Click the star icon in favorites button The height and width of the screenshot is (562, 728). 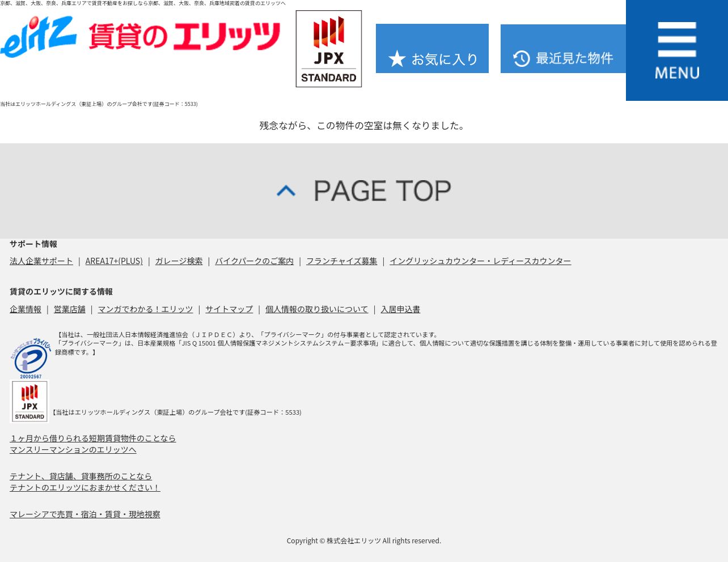coord(397,58)
